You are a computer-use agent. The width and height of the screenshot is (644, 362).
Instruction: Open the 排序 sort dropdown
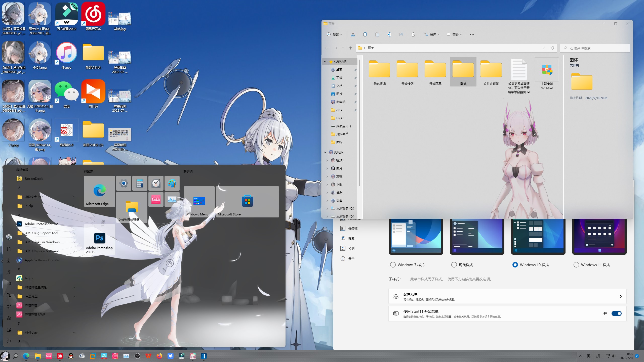click(x=432, y=34)
